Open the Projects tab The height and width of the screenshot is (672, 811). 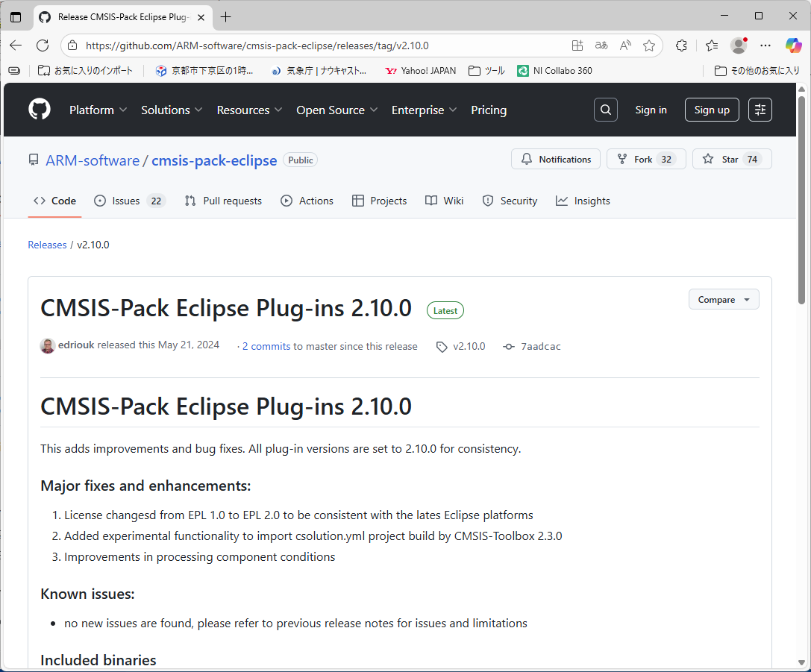[x=379, y=201]
